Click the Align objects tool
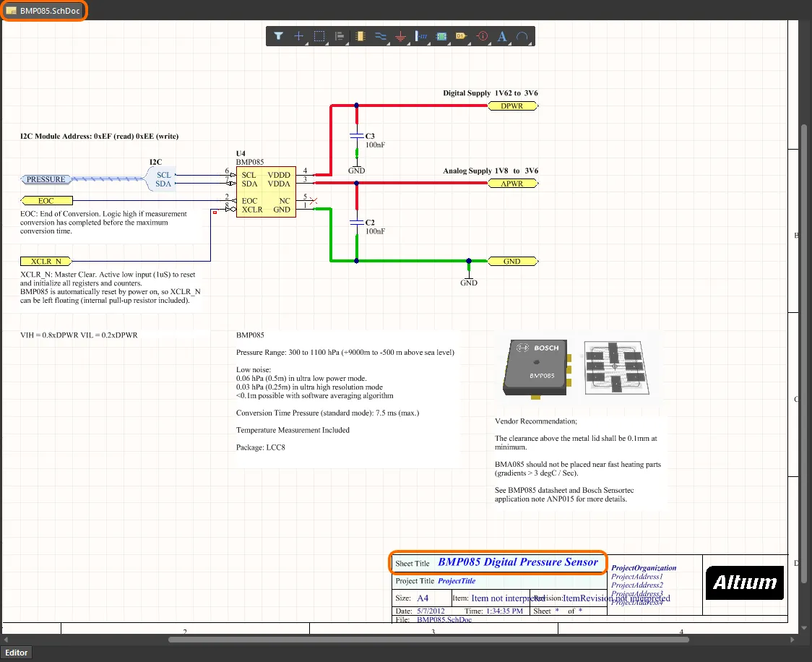The height and width of the screenshot is (662, 812). 340,35
